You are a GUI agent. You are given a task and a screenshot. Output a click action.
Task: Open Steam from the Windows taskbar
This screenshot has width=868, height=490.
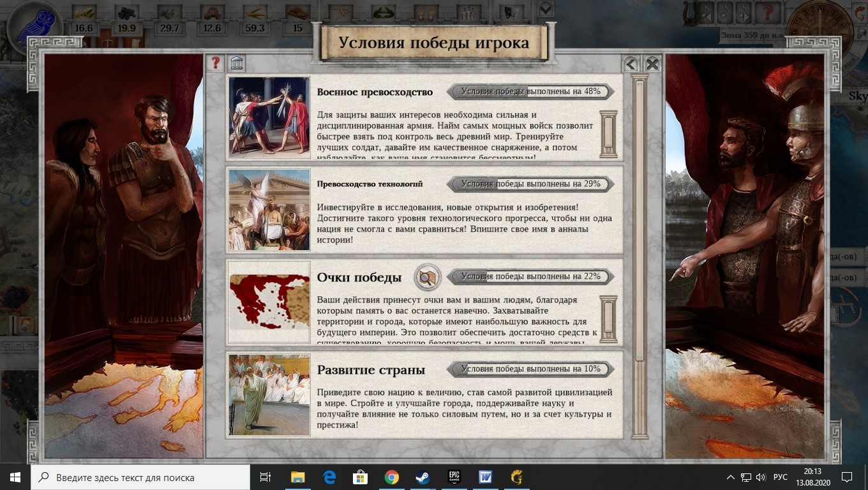422,477
